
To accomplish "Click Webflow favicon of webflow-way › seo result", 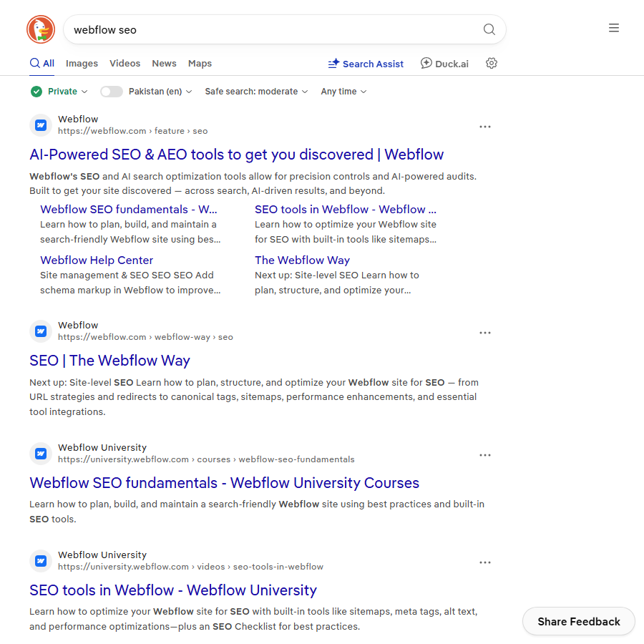I will (x=41, y=331).
